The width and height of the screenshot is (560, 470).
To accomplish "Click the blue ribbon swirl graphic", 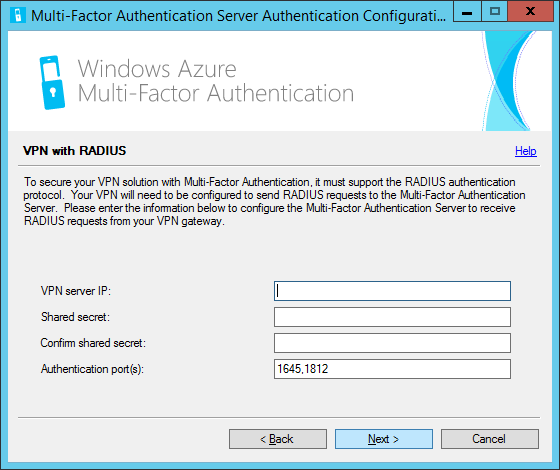I will (x=508, y=81).
